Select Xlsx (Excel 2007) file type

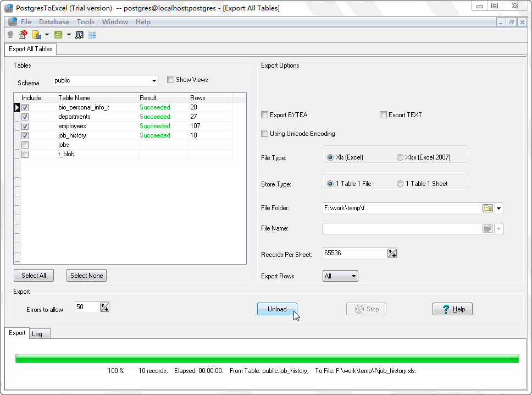(400, 157)
